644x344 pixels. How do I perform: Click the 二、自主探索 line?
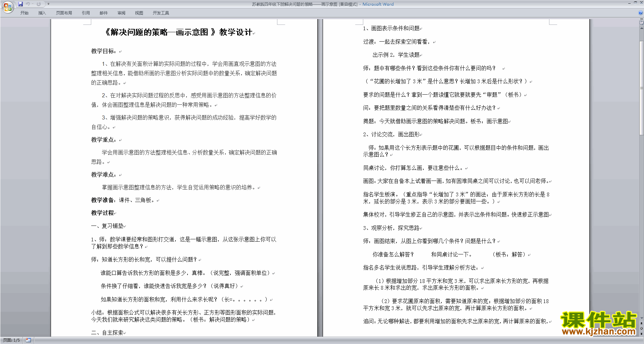(x=107, y=333)
